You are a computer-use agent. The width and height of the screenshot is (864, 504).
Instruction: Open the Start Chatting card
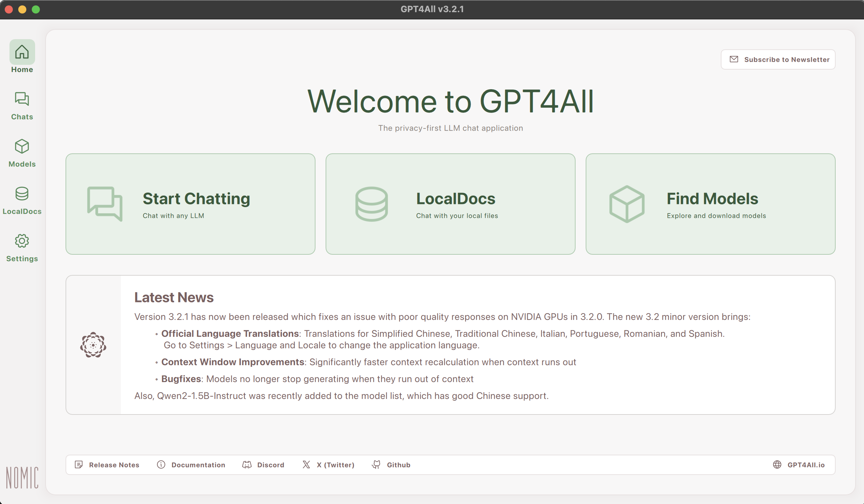tap(196, 199)
